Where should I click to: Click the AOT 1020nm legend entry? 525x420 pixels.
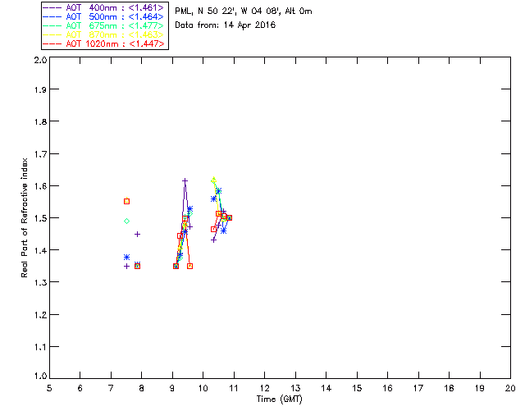click(x=103, y=43)
